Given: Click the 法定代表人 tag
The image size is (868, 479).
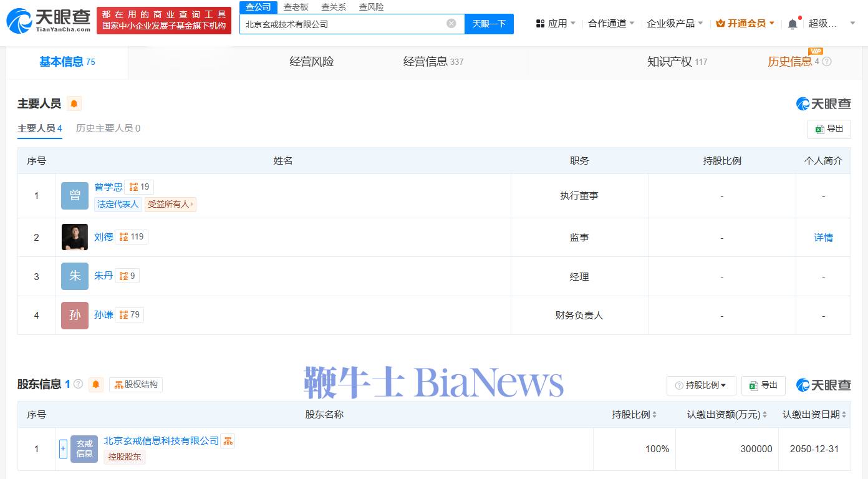Looking at the screenshot, I should tap(118, 204).
